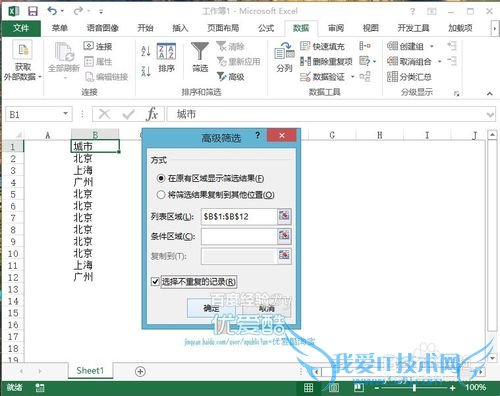Screen dimensions: 500x396
Task: Open the 文件 (File) tab
Action: click(21, 28)
